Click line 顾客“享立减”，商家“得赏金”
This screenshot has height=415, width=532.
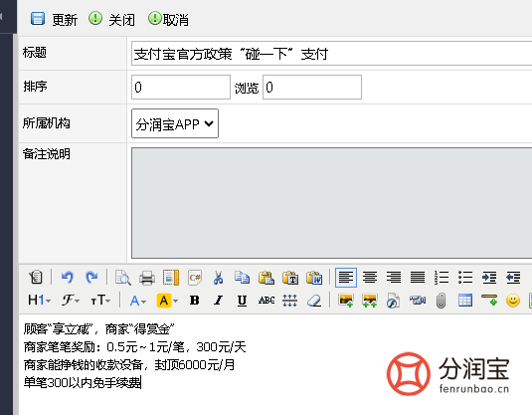tap(98, 328)
